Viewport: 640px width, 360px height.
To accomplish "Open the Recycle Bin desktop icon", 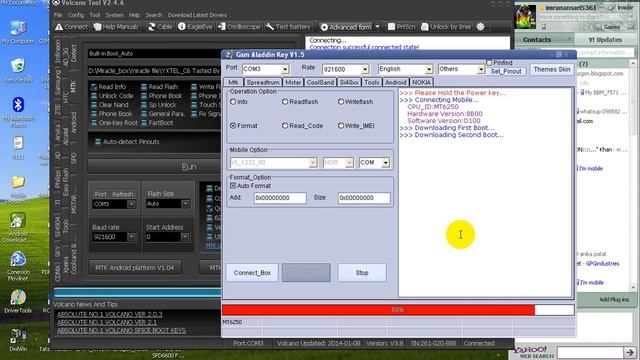I will point(18,70).
